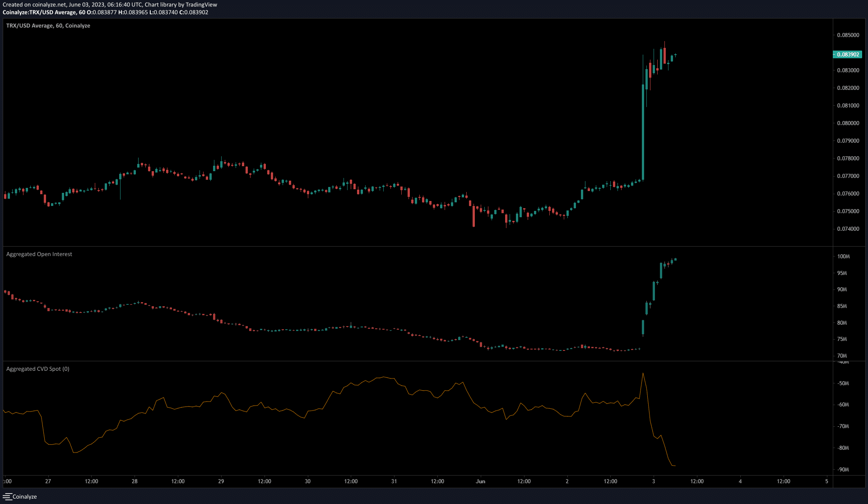Select the current price tag 0.083902
The image size is (868, 504).
(x=848, y=55)
